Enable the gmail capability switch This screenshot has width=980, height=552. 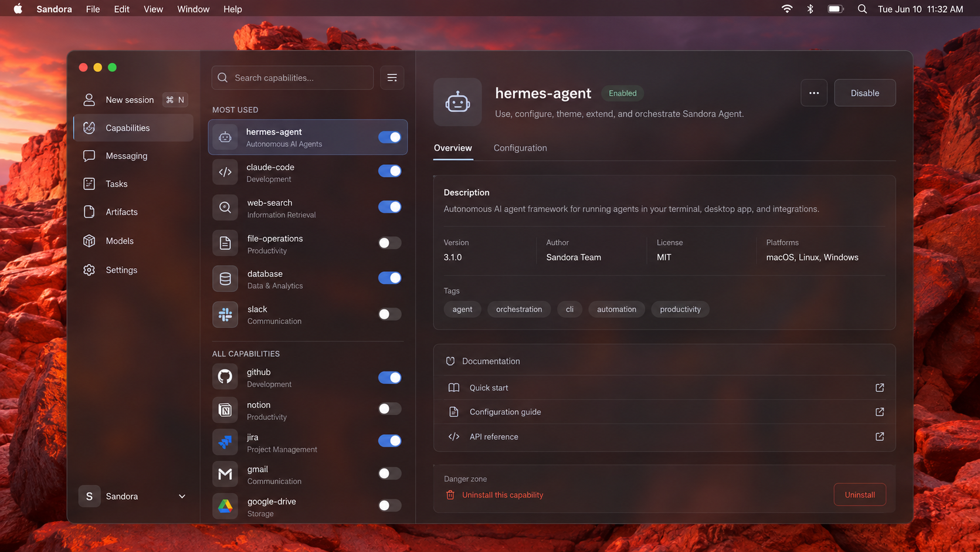pos(390,473)
